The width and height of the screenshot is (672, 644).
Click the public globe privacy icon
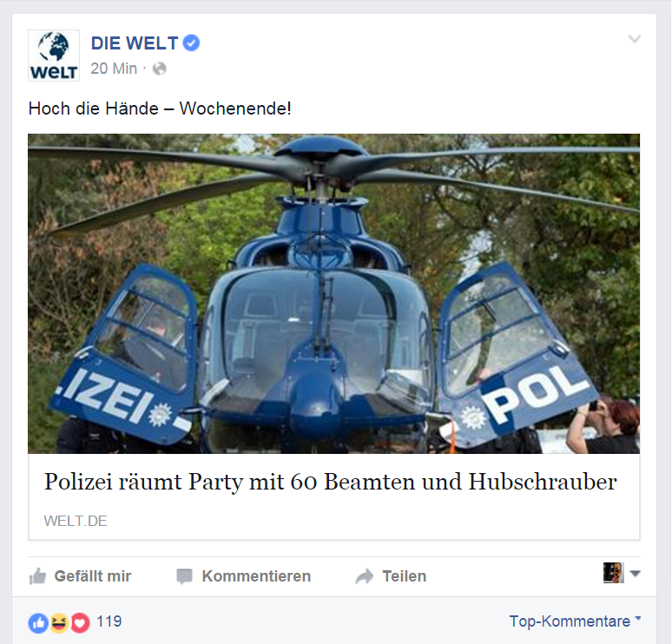click(x=160, y=69)
